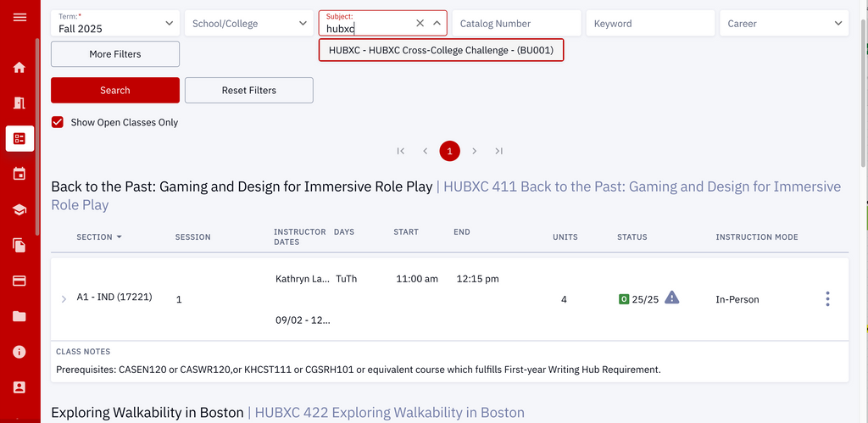Click the credit card payments icon
Viewport: 868px width, 423px height.
click(x=19, y=281)
